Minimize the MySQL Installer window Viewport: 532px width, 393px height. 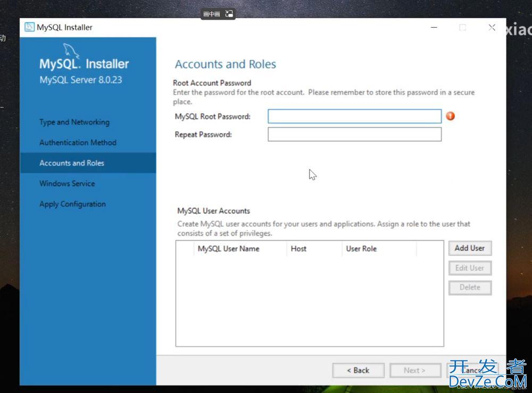pyautogui.click(x=434, y=27)
